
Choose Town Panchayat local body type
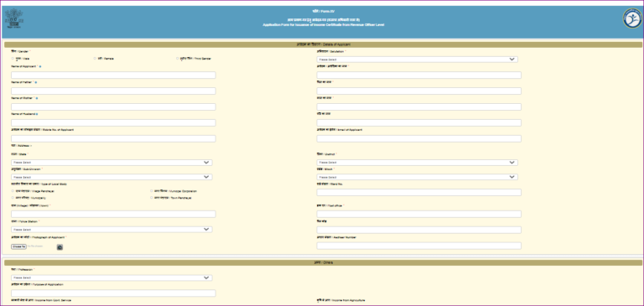click(x=152, y=198)
